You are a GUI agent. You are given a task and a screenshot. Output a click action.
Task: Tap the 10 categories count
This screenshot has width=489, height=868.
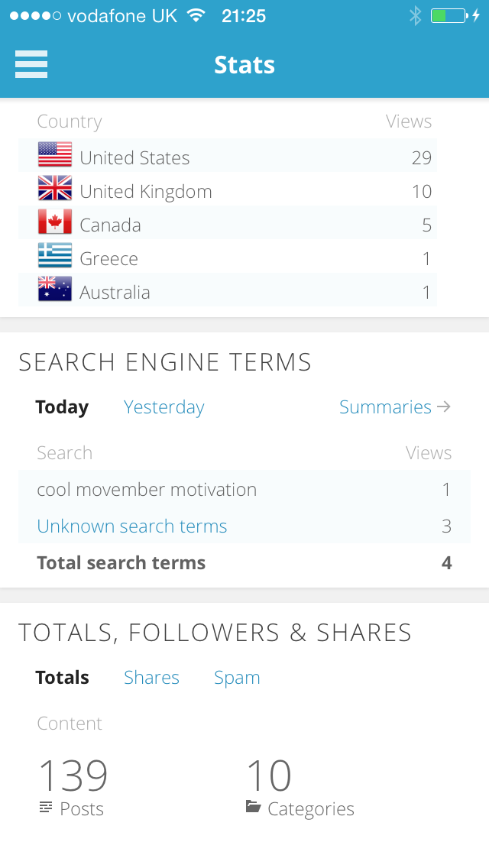coord(268,776)
